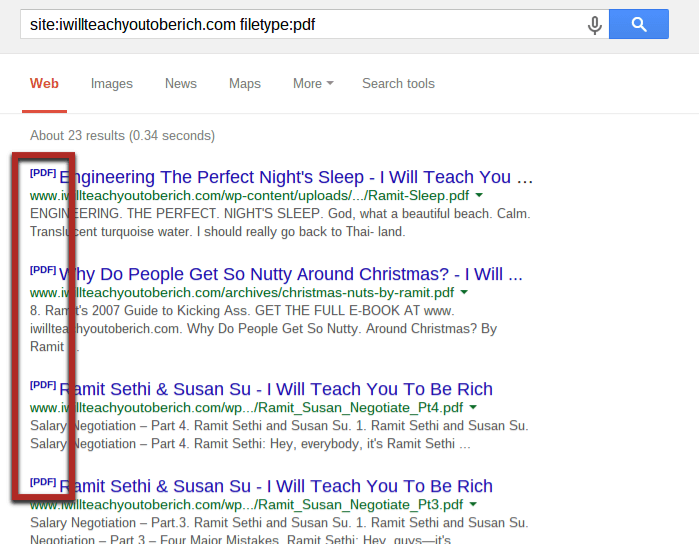Click the blue magnifier search button

pos(639,24)
